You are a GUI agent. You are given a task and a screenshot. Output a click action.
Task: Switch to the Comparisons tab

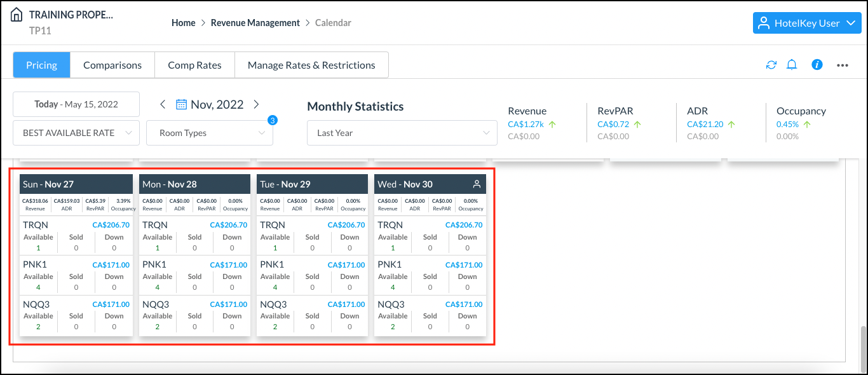tap(112, 64)
